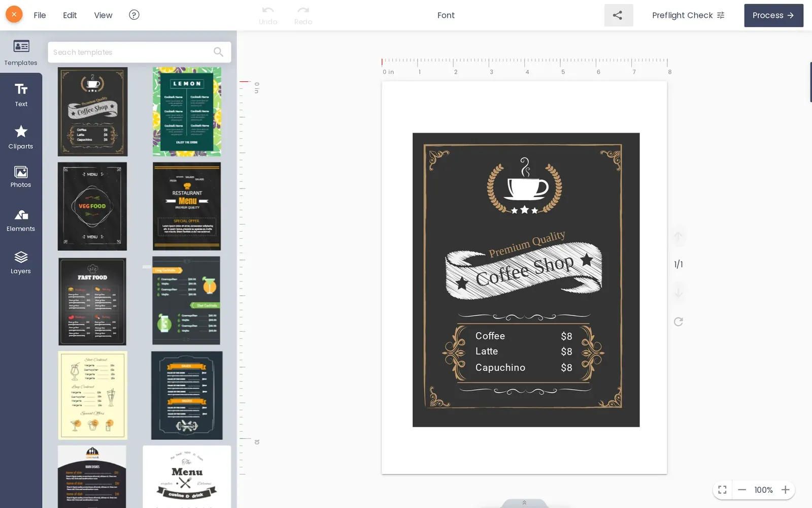Select the Coffee Shop template thumbnail
The width and height of the screenshot is (812, 508).
(x=92, y=111)
